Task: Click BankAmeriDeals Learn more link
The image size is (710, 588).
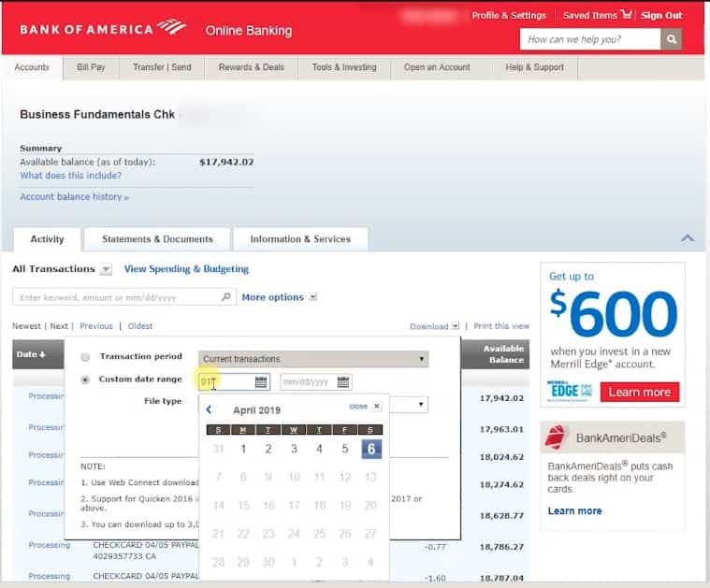Action: pyautogui.click(x=574, y=511)
